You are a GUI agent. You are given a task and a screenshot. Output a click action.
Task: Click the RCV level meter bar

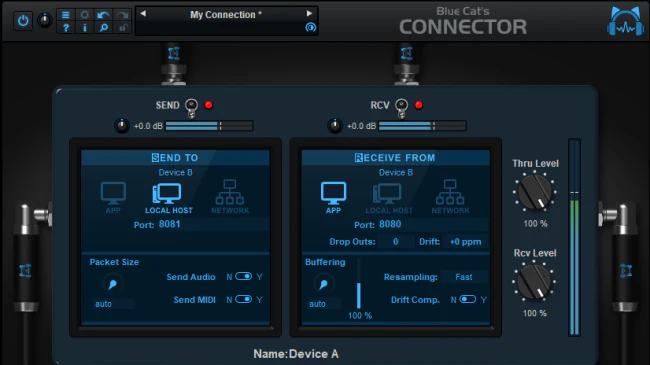[422, 126]
